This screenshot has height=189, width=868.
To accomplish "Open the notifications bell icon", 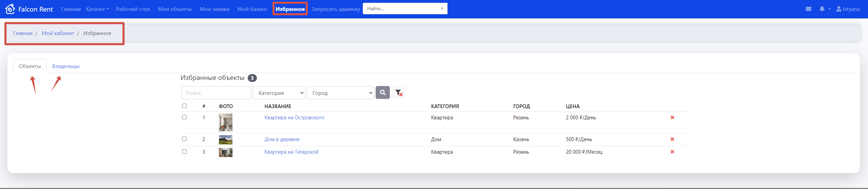I will click(x=822, y=9).
